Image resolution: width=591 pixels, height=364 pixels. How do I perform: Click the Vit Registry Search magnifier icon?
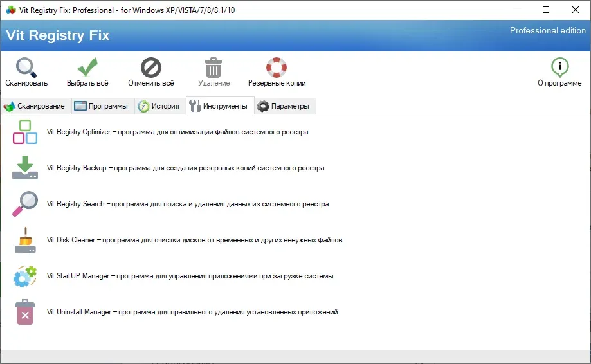[25, 204]
